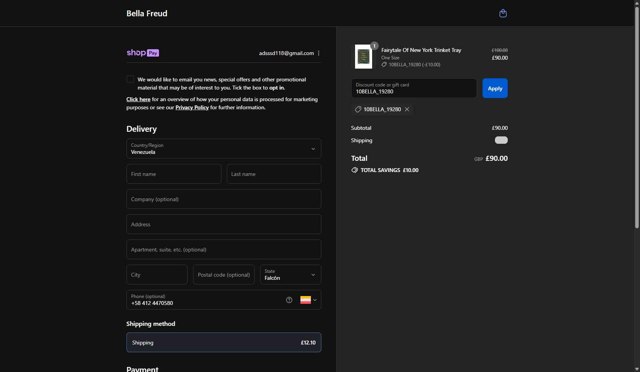Click the Shipping method heading

tap(151, 324)
